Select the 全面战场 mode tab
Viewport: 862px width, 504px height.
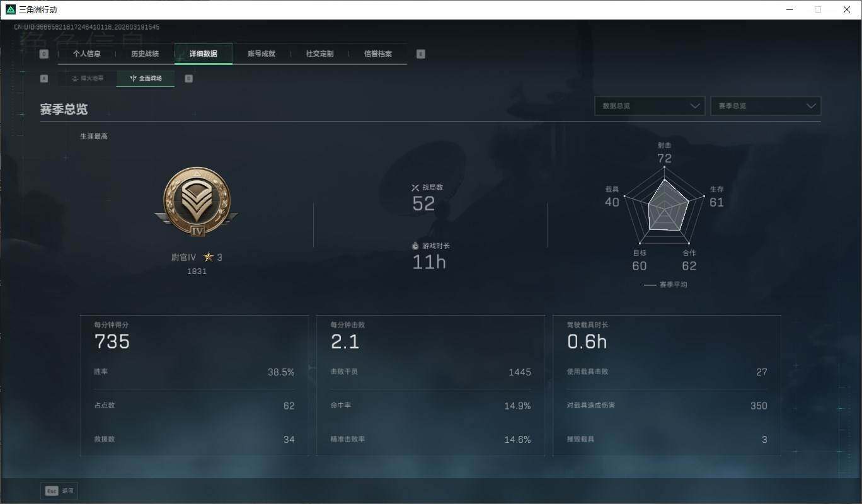coord(146,79)
